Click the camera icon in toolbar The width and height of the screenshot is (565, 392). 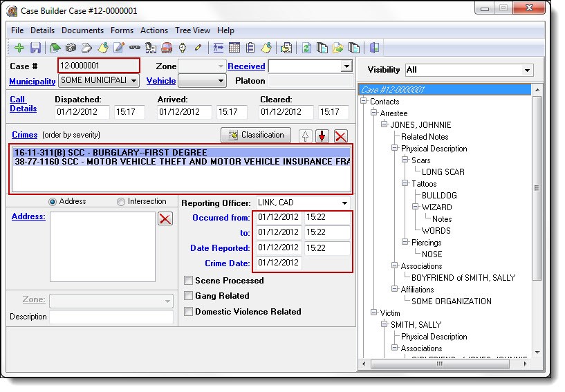71,48
